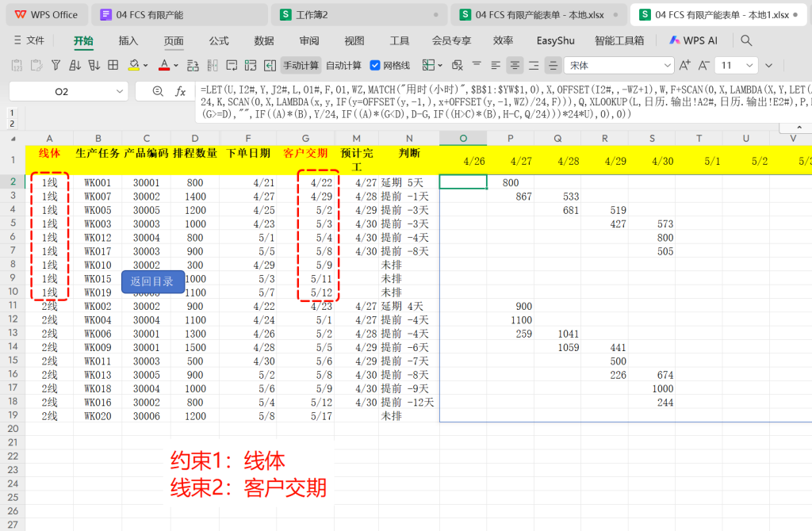Image resolution: width=812 pixels, height=531 pixels.
Task: Open the fill color dropdown arrow
Action: coord(146,66)
